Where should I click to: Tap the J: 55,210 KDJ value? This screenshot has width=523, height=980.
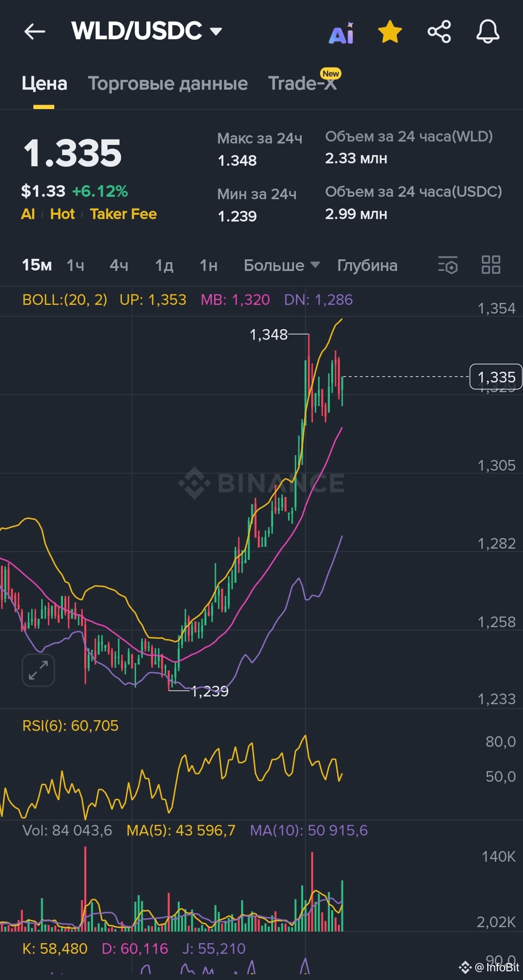(x=214, y=948)
